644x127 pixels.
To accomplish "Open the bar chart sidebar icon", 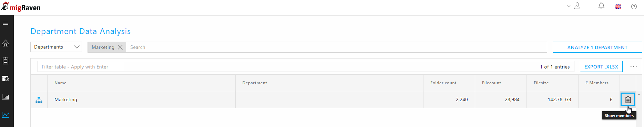I will 6,97.
